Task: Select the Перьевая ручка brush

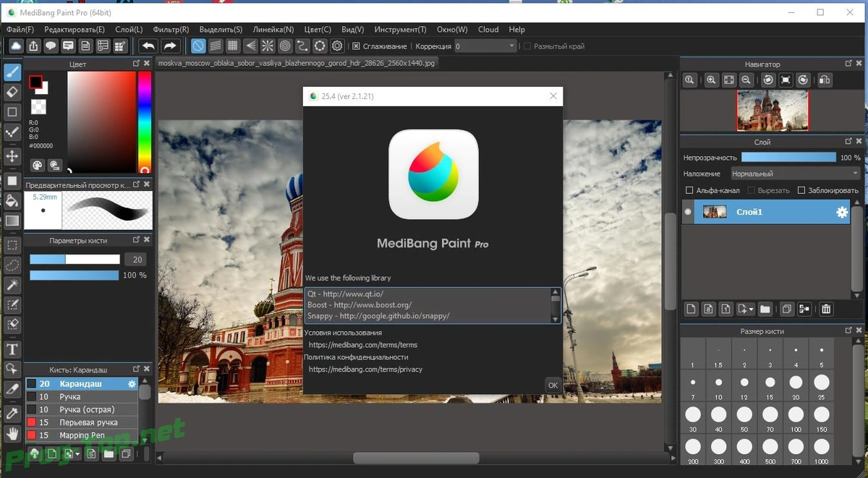Action: point(80,422)
